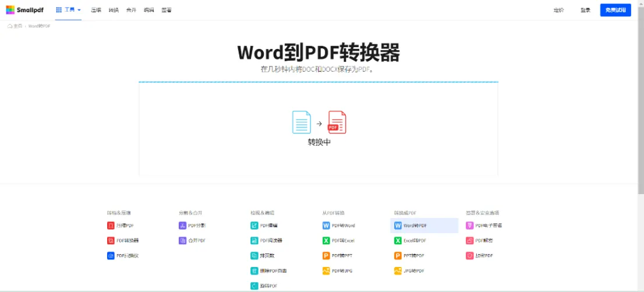This screenshot has height=292, width=644.
Task: Open 编辑 in the top navigation
Action: tap(148, 10)
